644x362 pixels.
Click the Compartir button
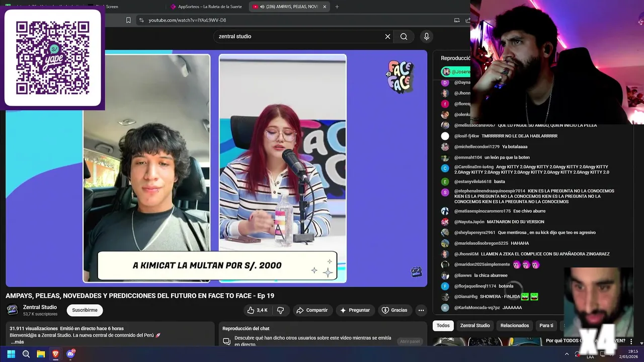tap(312, 310)
